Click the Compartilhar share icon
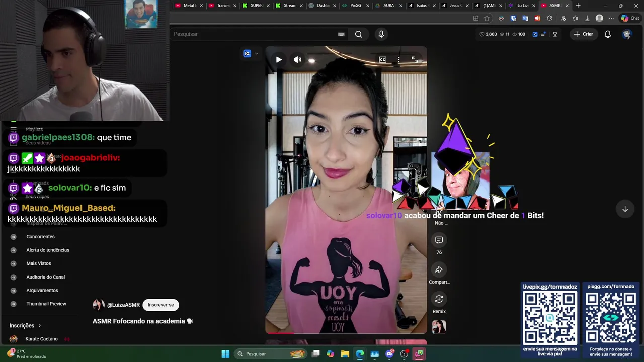The width and height of the screenshot is (644, 362). point(439,270)
